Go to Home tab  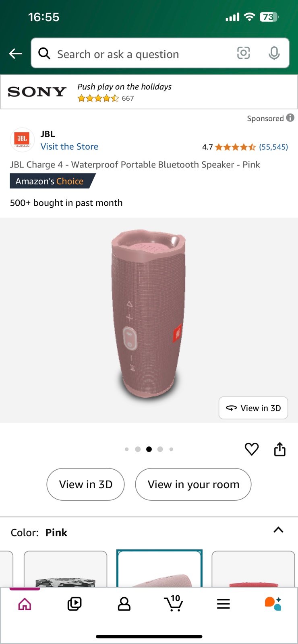(25, 604)
